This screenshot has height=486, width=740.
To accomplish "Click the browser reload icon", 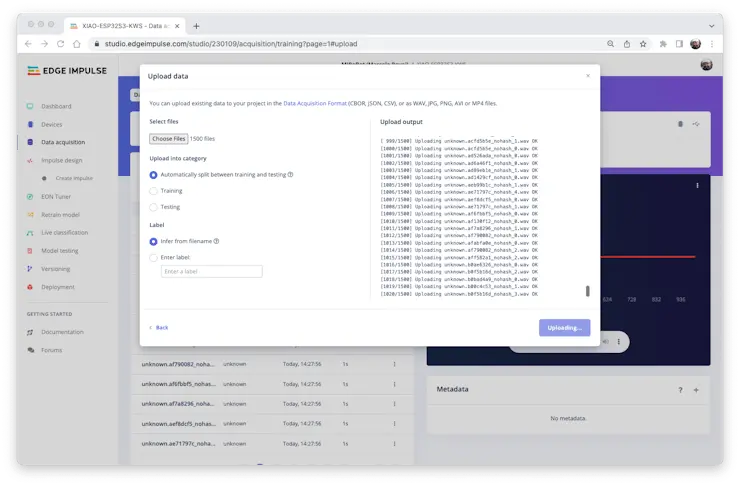I will tap(61, 44).
